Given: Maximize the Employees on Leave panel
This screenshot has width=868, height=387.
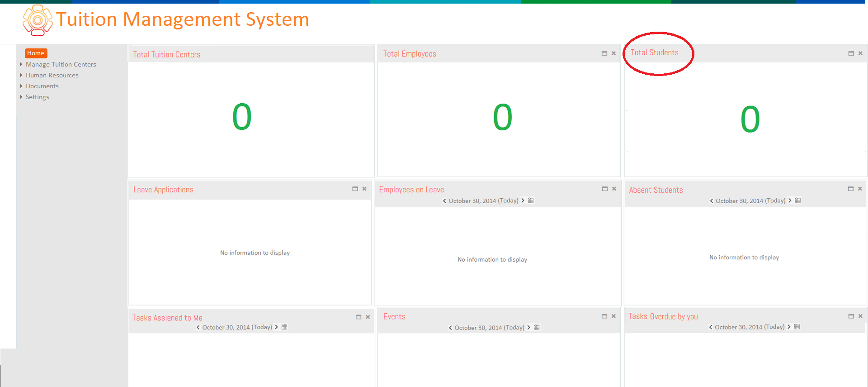Looking at the screenshot, I should [605, 189].
